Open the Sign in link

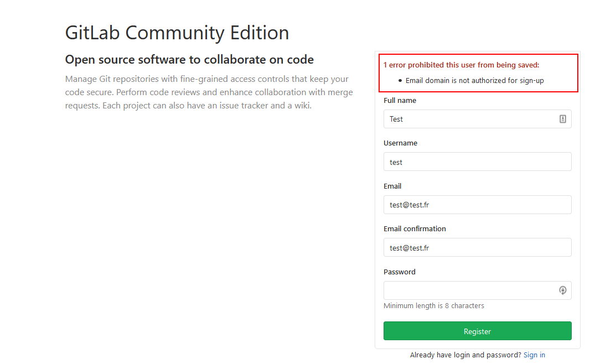(x=534, y=355)
